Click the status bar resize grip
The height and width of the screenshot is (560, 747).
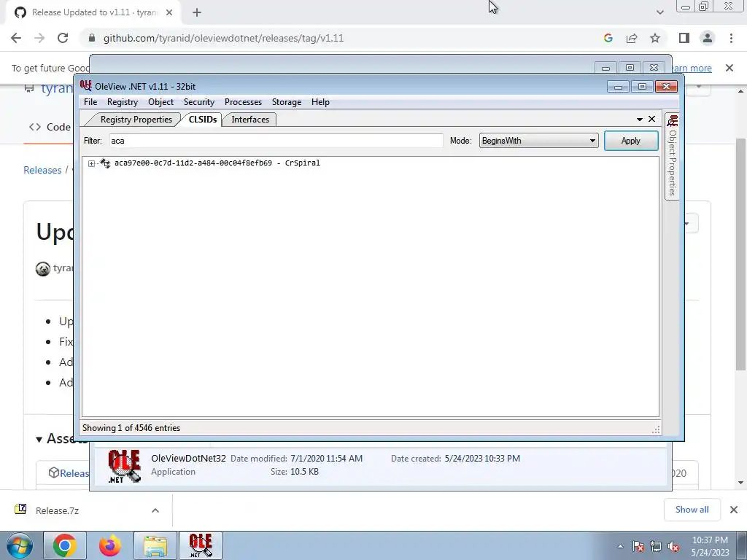coord(656,429)
